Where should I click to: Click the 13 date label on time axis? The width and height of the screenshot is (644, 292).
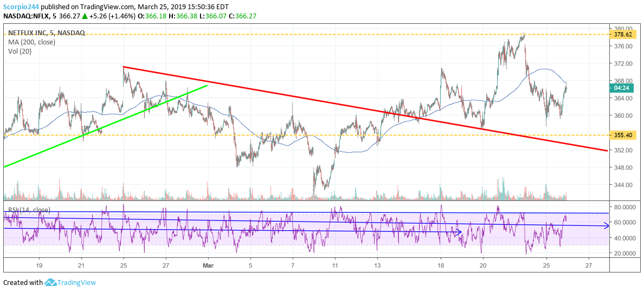pyautogui.click(x=377, y=265)
